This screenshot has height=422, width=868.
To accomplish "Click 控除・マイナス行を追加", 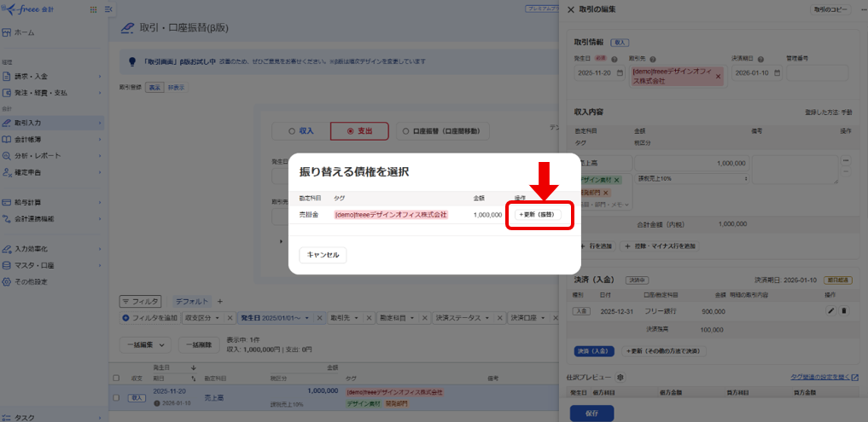I will 659,246.
